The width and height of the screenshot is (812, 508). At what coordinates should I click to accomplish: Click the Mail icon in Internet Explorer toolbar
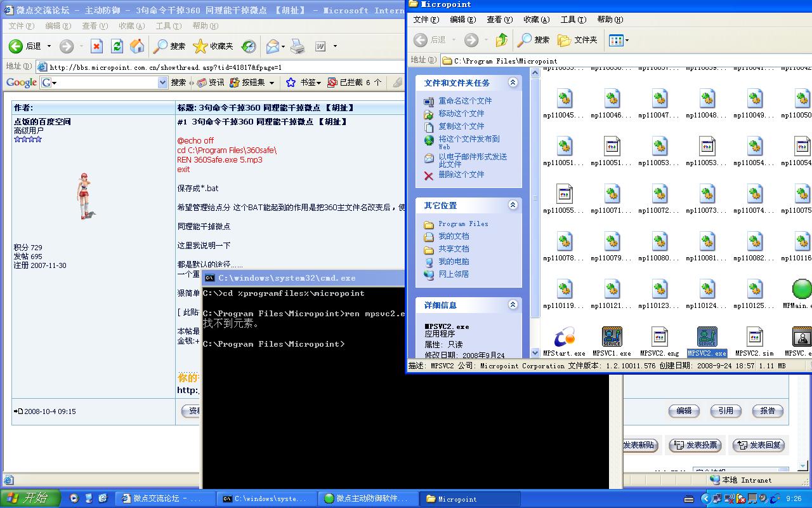pyautogui.click(x=272, y=46)
